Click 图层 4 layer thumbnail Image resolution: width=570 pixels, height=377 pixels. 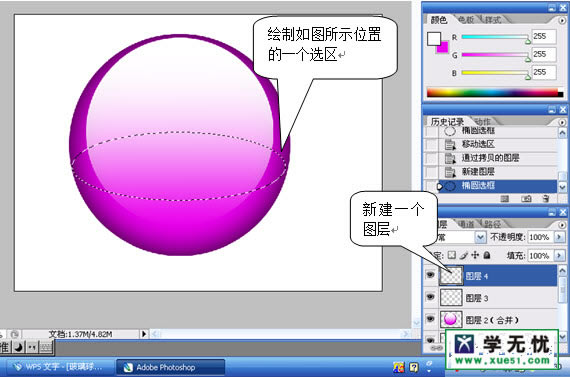pos(451,275)
